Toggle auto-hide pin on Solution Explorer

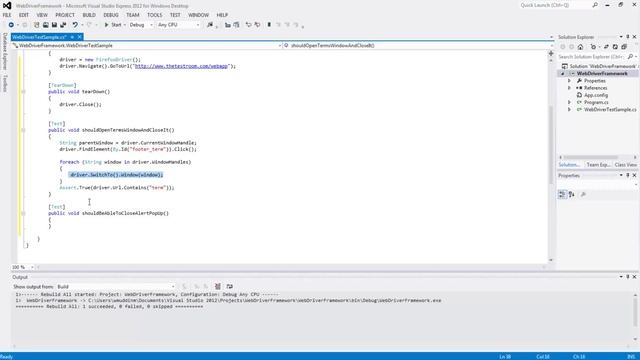coord(628,37)
